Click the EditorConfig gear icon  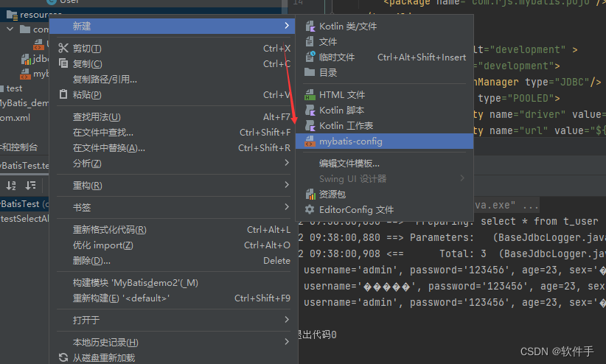pyautogui.click(x=310, y=209)
